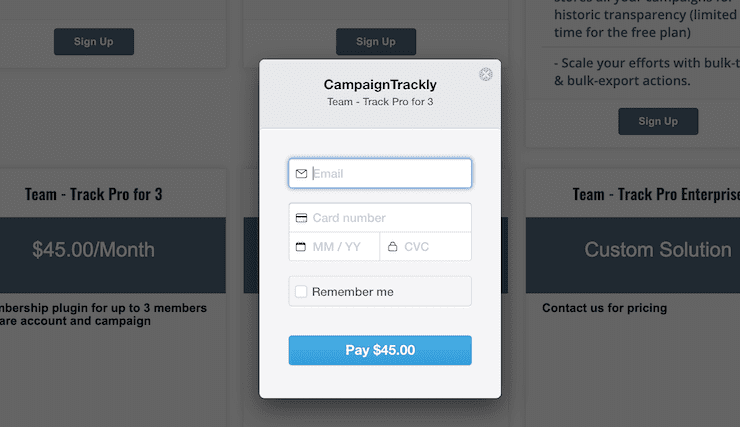Click the calendar icon beside MM / YY
This screenshot has height=427, width=740.
pos(301,247)
